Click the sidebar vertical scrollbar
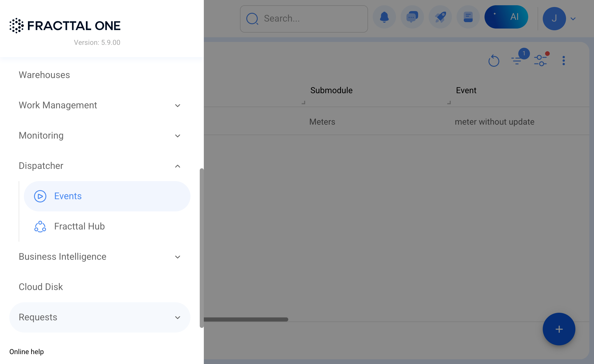The height and width of the screenshot is (364, 594). coord(201,248)
